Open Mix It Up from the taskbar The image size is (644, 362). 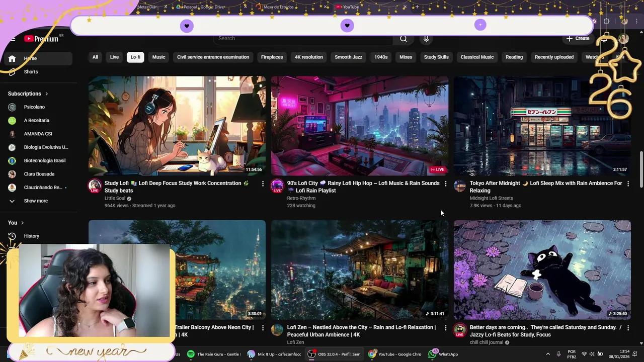click(x=274, y=354)
